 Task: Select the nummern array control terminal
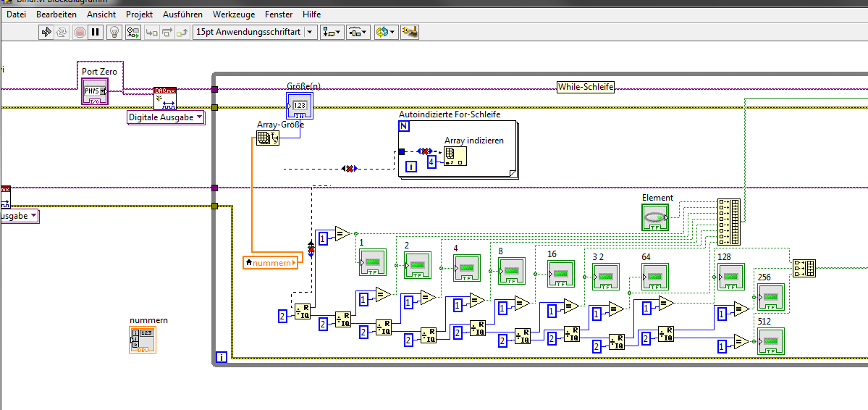click(142, 339)
